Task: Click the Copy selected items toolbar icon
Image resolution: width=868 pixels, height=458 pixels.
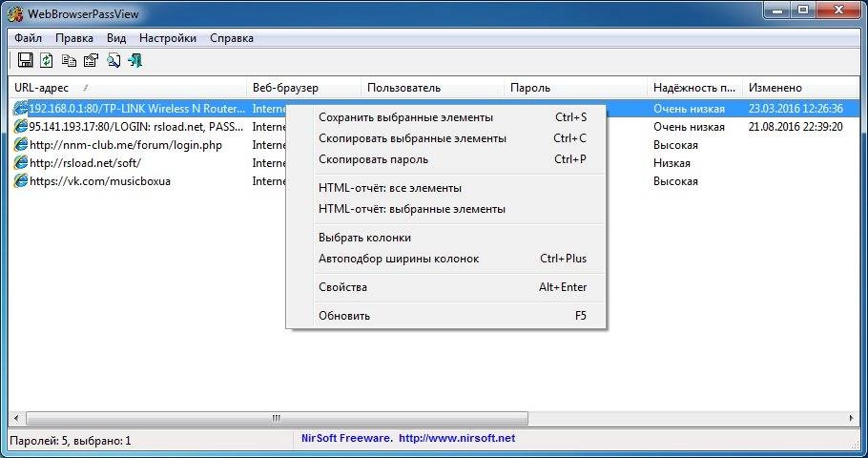Action: click(69, 60)
